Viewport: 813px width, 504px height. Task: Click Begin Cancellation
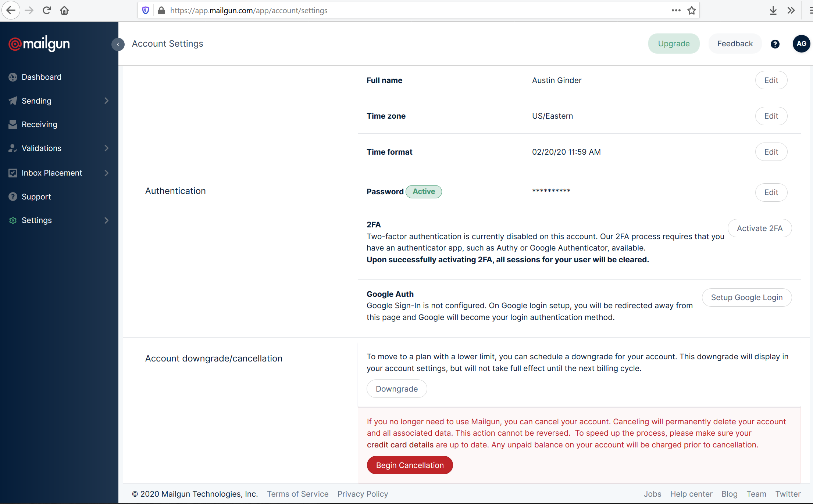410,465
